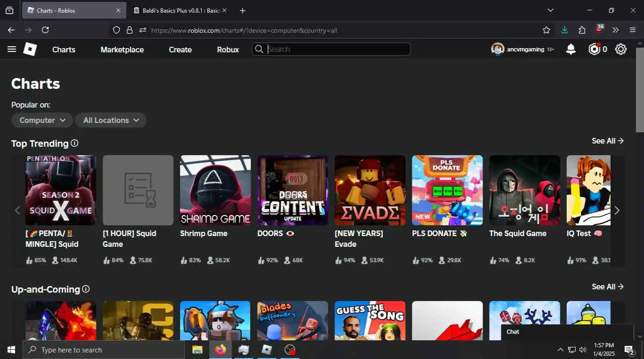The image size is (644, 359).
Task: Go to the Robux nav item
Action: pos(228,50)
